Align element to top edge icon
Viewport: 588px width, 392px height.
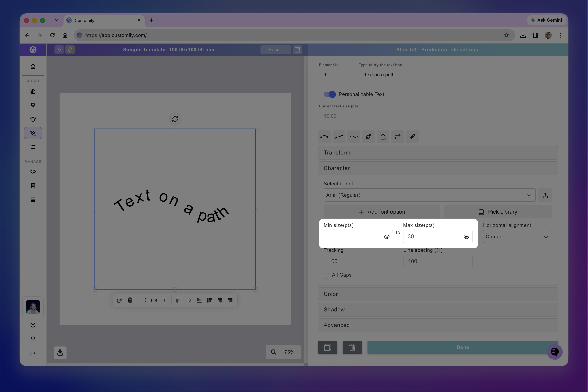(178, 300)
